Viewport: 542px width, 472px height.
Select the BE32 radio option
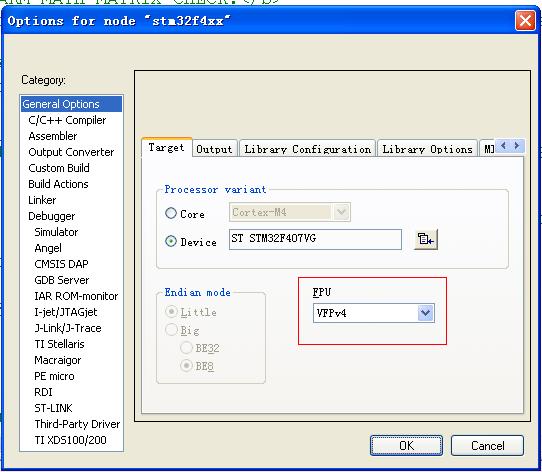(186, 348)
